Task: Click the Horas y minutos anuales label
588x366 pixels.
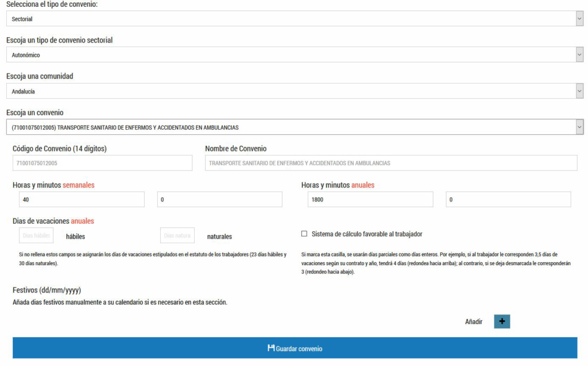Action: click(338, 185)
